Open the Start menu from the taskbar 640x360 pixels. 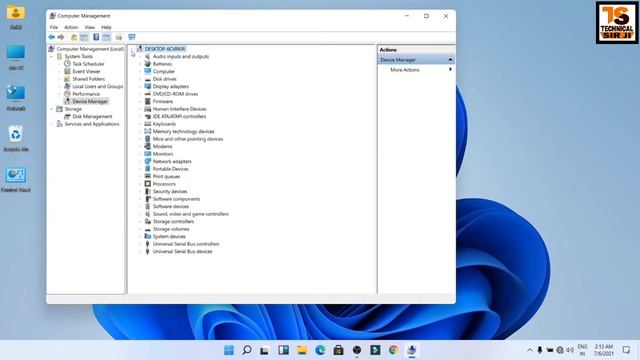pos(229,350)
